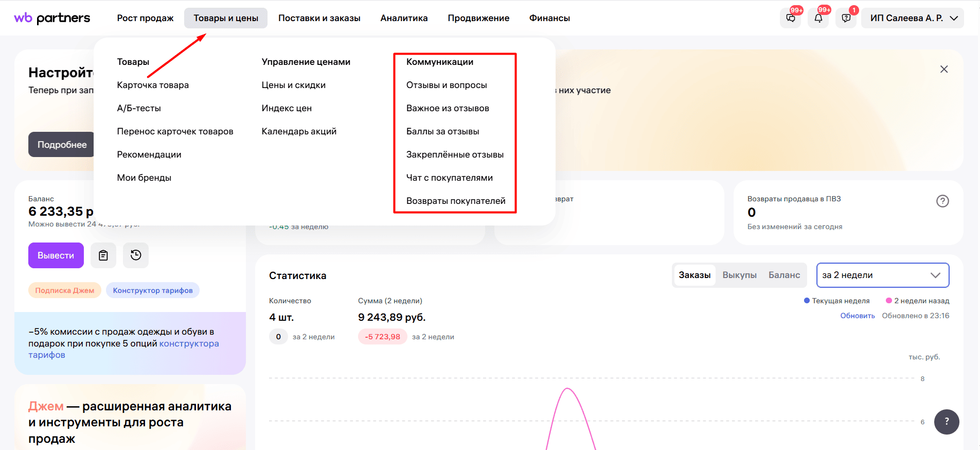Open the balance report clipboard icon
This screenshot has height=450, width=980.
[103, 255]
